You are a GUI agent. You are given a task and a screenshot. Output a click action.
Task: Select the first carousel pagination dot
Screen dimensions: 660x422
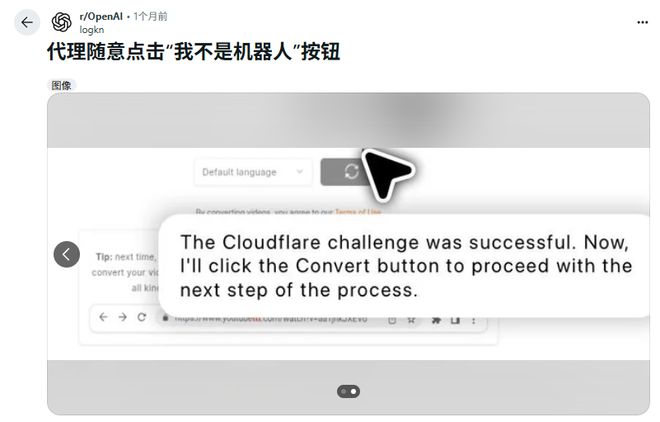[344, 392]
